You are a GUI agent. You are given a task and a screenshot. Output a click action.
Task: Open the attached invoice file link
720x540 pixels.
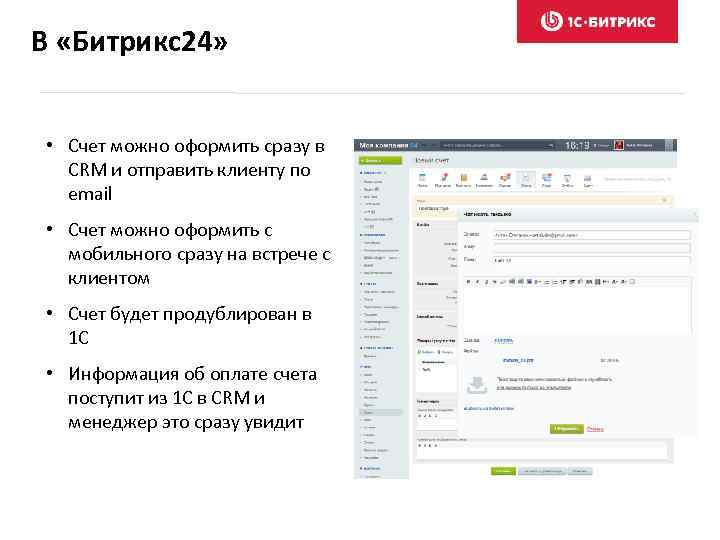[518, 360]
